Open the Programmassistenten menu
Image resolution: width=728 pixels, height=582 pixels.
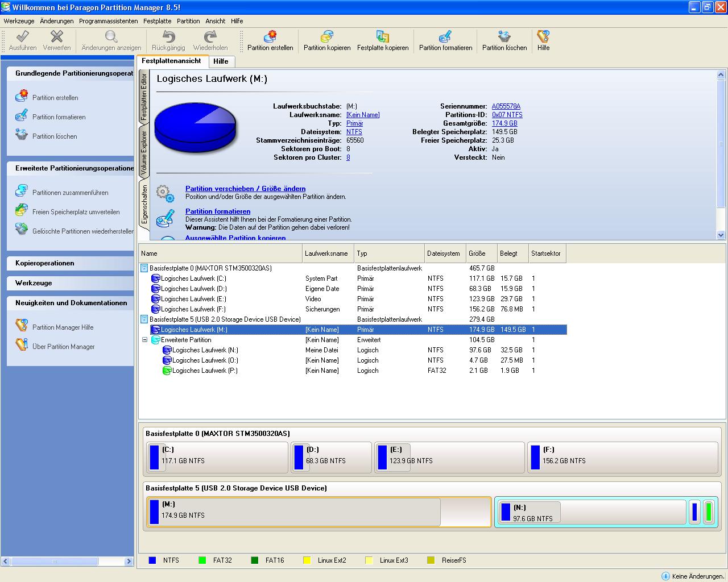coord(108,21)
